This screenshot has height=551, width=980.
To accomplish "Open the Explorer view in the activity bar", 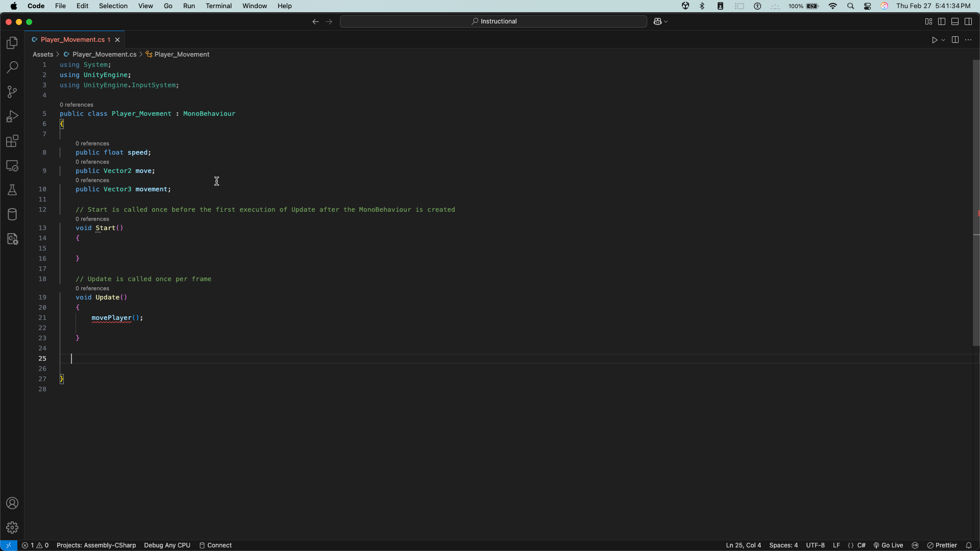I will click(x=12, y=43).
